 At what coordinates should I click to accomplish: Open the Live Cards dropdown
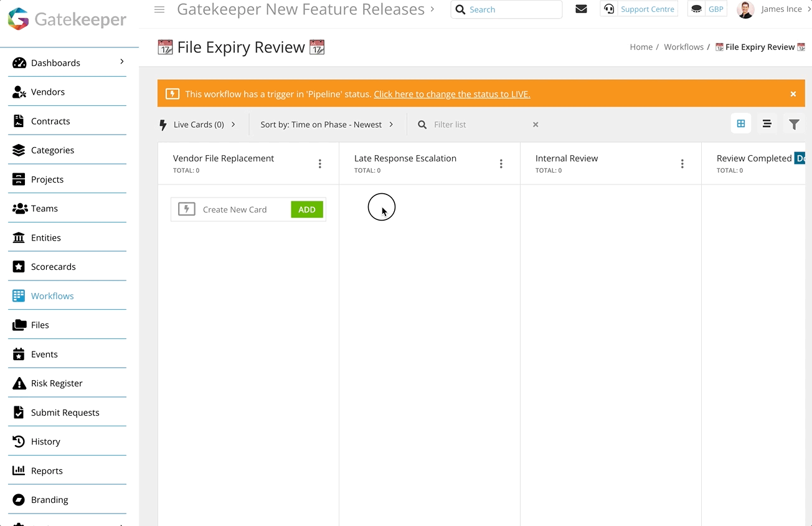click(x=198, y=124)
